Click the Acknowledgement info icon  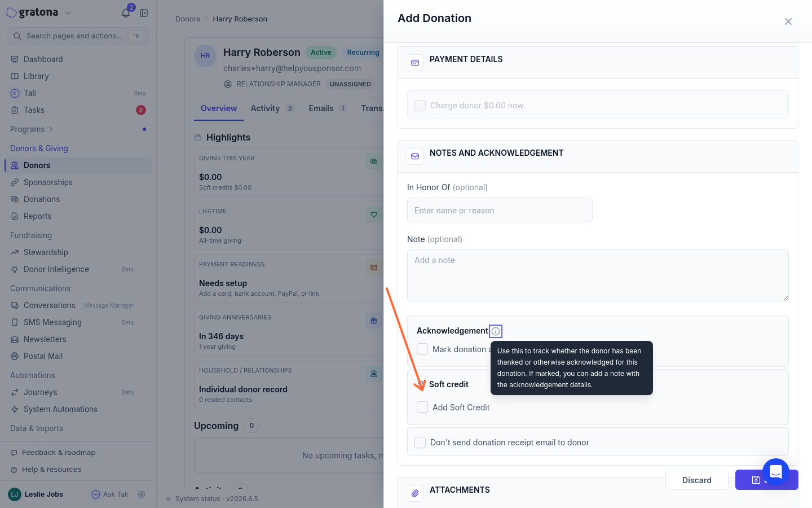click(x=496, y=331)
